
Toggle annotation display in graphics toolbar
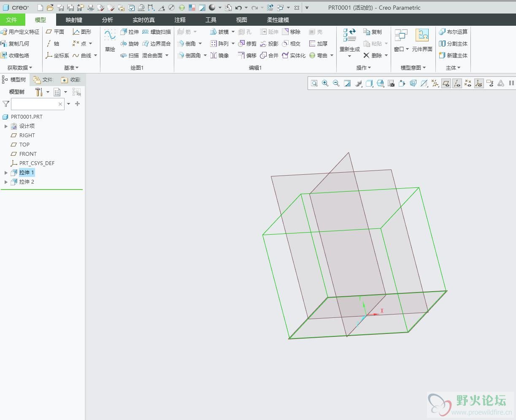pyautogui.click(x=490, y=83)
